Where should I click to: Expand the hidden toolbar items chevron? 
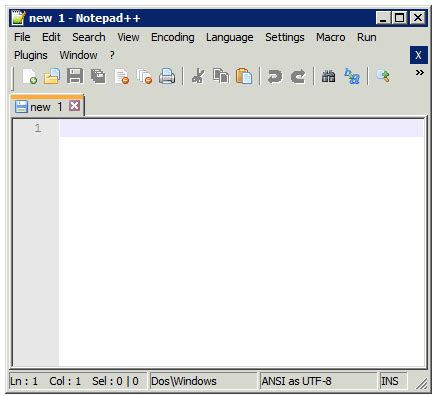click(420, 72)
